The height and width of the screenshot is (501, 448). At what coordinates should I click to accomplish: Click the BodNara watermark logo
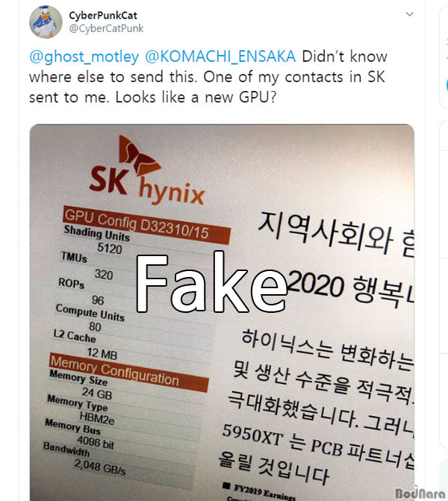[420, 493]
